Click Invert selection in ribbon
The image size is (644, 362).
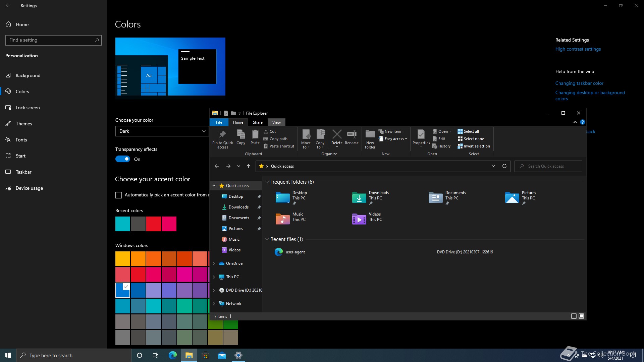(x=474, y=146)
